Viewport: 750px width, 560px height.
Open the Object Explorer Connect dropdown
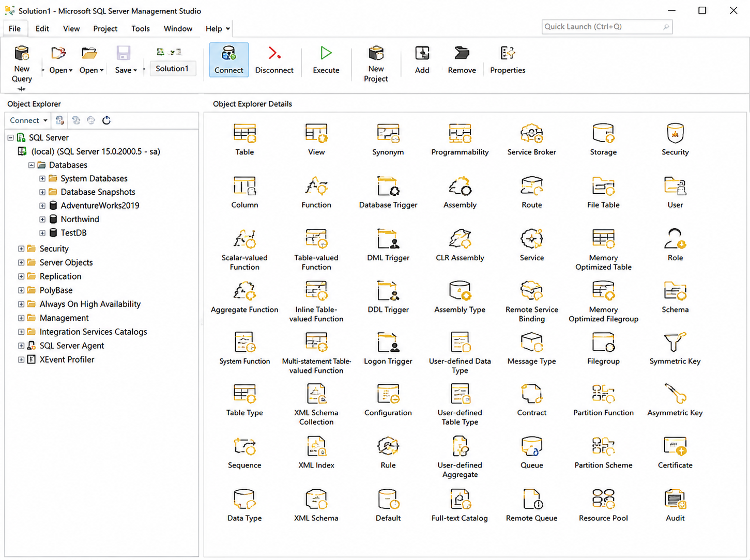point(28,120)
